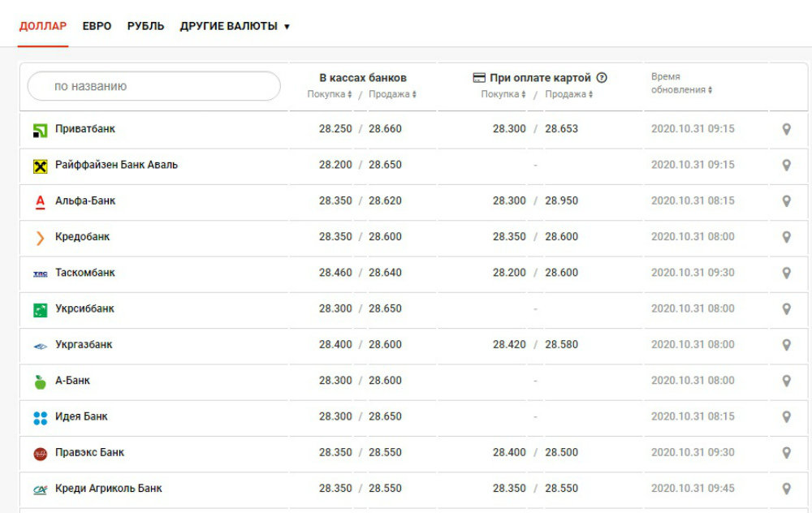Image resolution: width=812 pixels, height=513 pixels.
Task: Sort by Время обновления column
Action: point(681,84)
